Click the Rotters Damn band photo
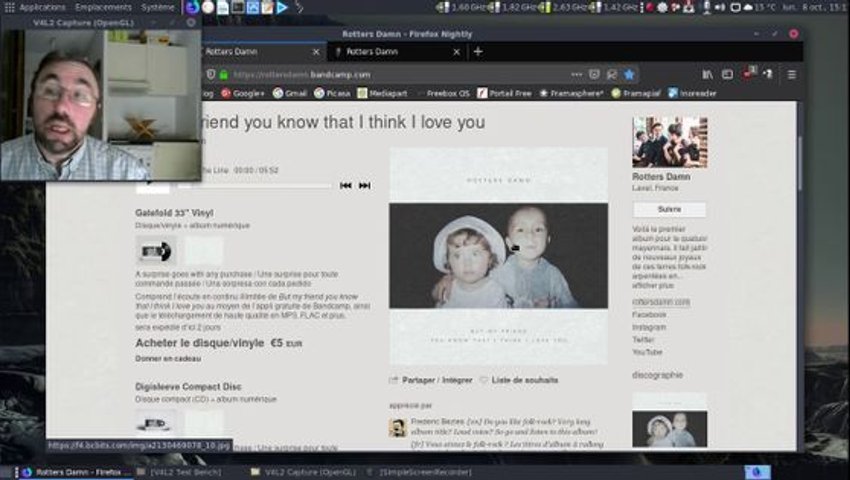The width and height of the screenshot is (850, 480). pyautogui.click(x=669, y=142)
